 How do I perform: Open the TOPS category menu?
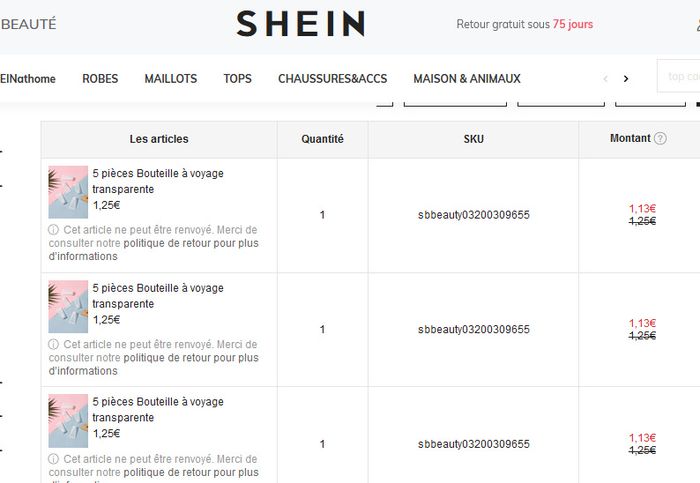238,79
